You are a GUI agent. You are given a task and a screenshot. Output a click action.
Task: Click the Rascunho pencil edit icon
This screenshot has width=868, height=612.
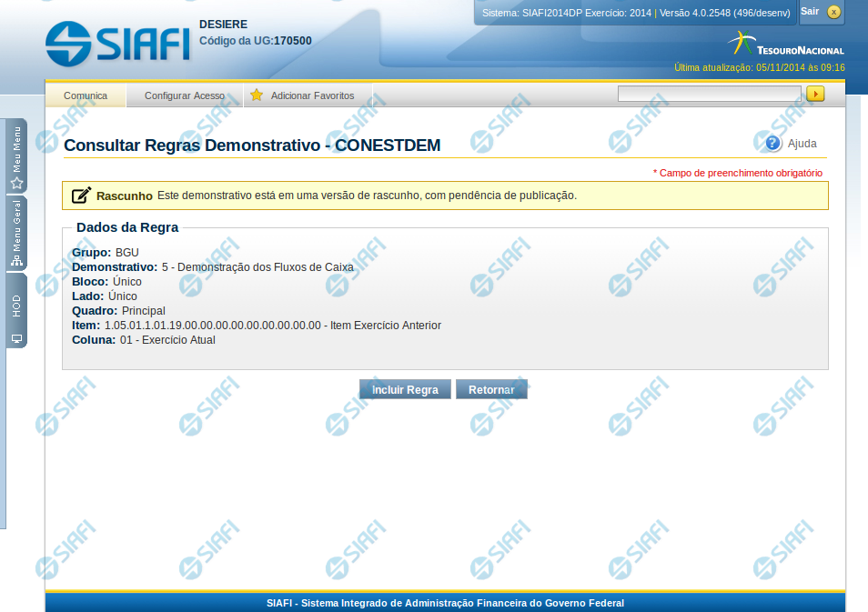[81, 195]
